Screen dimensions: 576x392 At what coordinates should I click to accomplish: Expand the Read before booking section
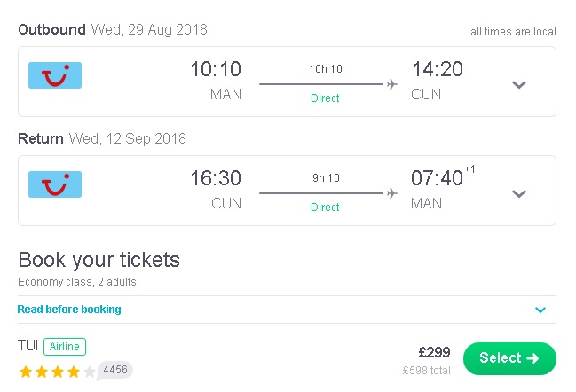(x=540, y=310)
